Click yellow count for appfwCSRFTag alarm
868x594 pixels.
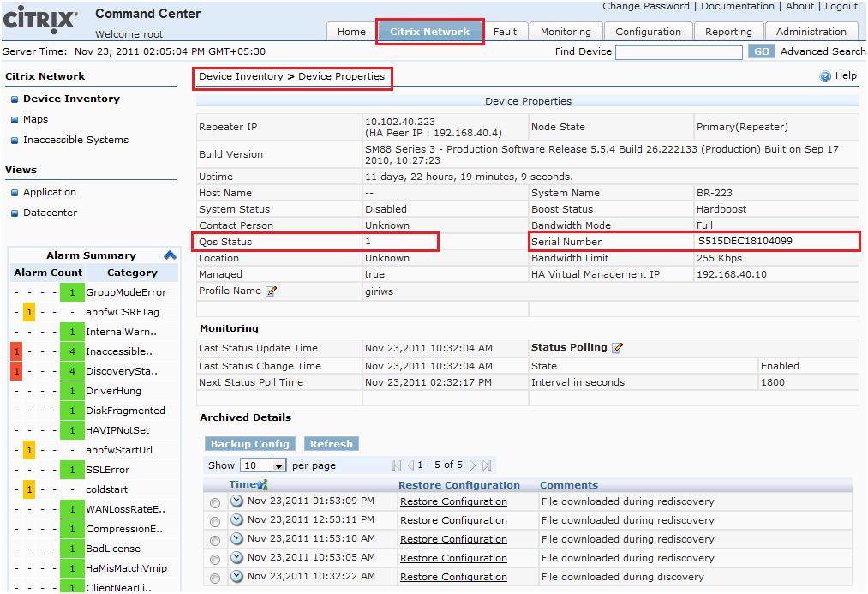29,312
